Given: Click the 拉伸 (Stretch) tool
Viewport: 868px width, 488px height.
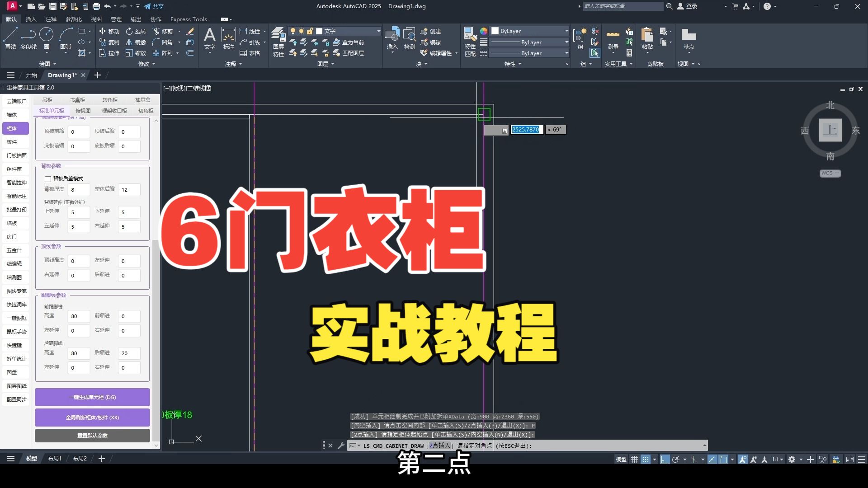Looking at the screenshot, I should 109,53.
